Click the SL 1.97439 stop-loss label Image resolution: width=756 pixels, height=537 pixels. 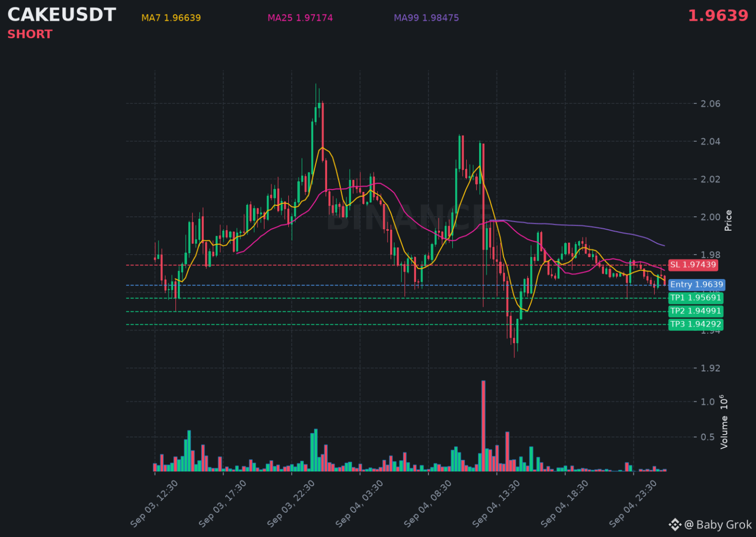pyautogui.click(x=693, y=265)
